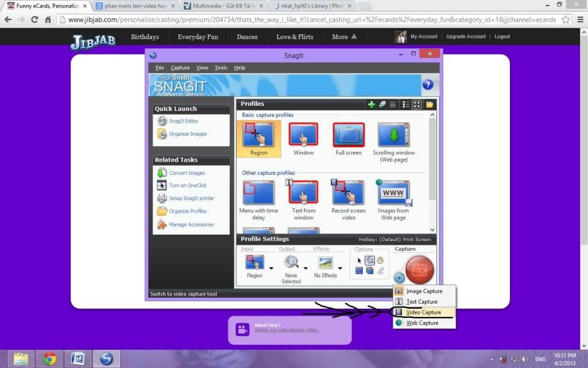Image resolution: width=588 pixels, height=368 pixels.
Task: Toggle the Include cursor option
Action: coord(359,260)
